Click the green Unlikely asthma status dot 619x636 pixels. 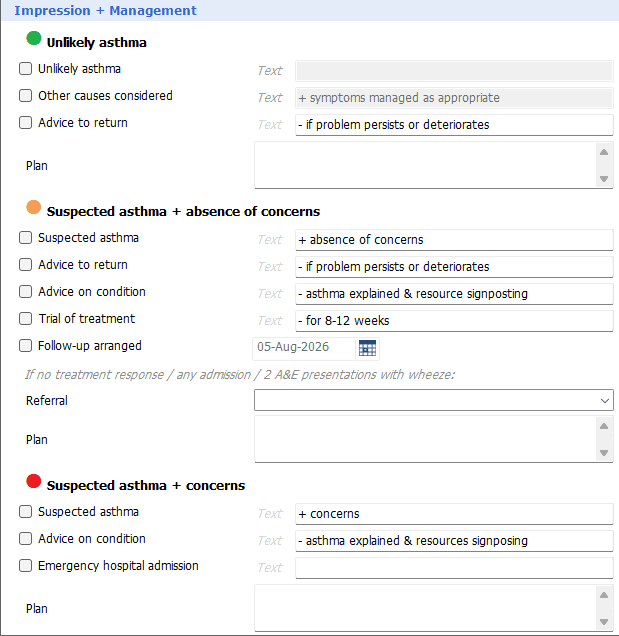34,39
